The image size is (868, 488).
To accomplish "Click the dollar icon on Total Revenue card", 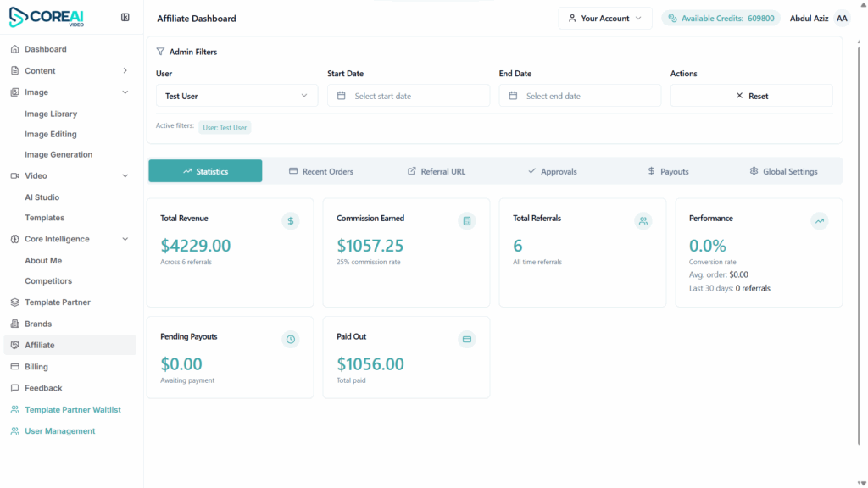I will point(291,221).
